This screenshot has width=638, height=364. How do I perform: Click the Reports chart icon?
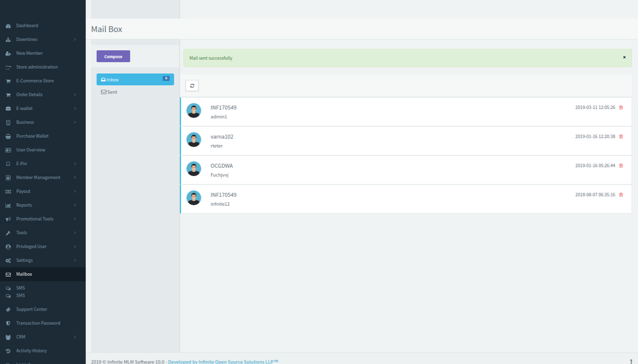[8, 205]
